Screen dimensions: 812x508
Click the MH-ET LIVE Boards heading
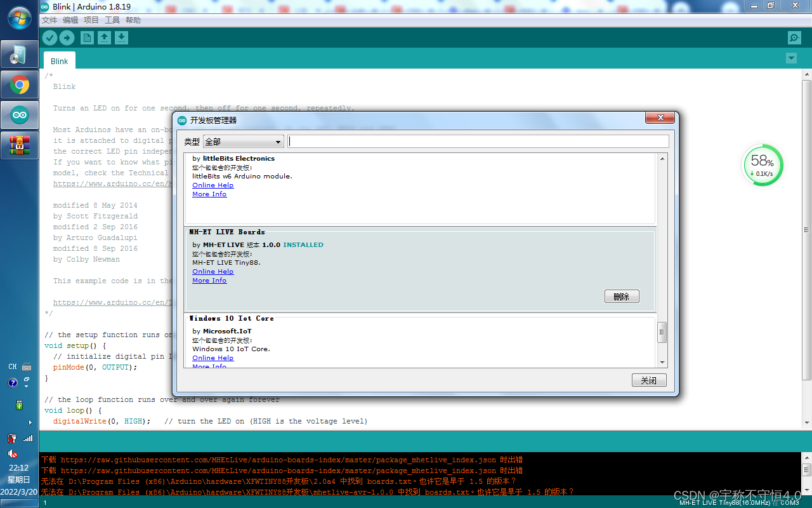pyautogui.click(x=227, y=232)
